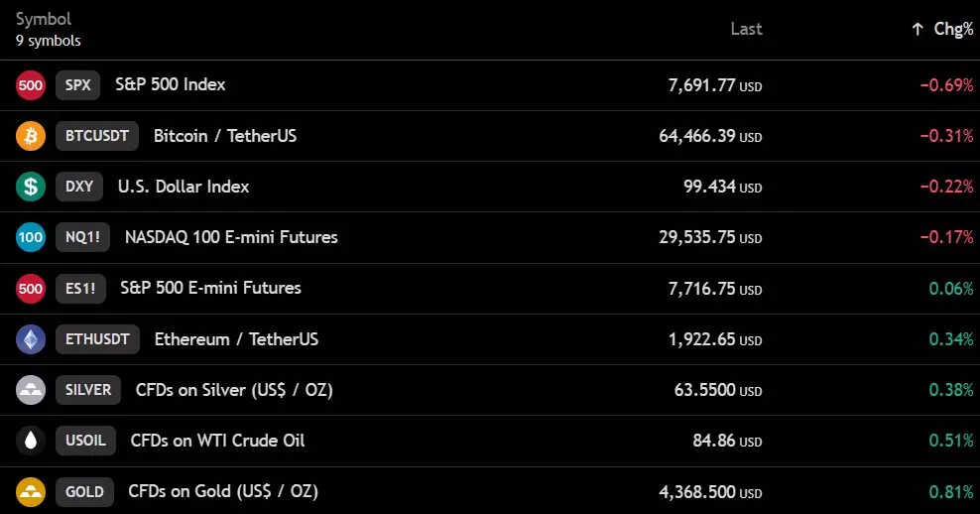Select the USOIL ticker badge
The image size is (980, 514).
pyautogui.click(x=85, y=441)
